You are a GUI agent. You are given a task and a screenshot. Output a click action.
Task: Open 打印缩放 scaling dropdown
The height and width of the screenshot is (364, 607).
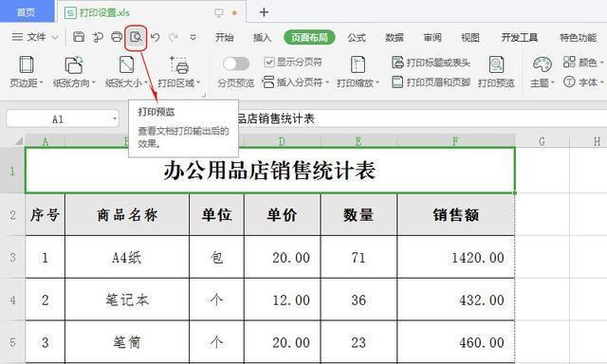pyautogui.click(x=358, y=71)
